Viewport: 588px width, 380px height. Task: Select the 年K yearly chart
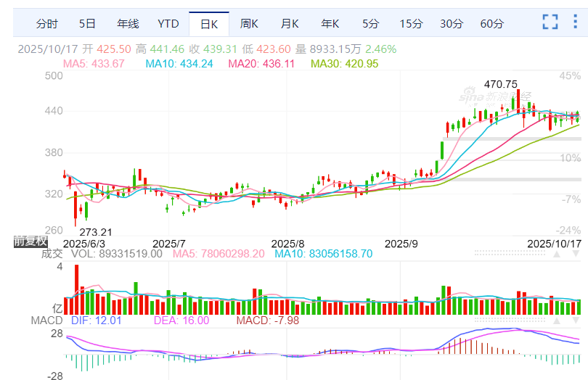pyautogui.click(x=330, y=24)
